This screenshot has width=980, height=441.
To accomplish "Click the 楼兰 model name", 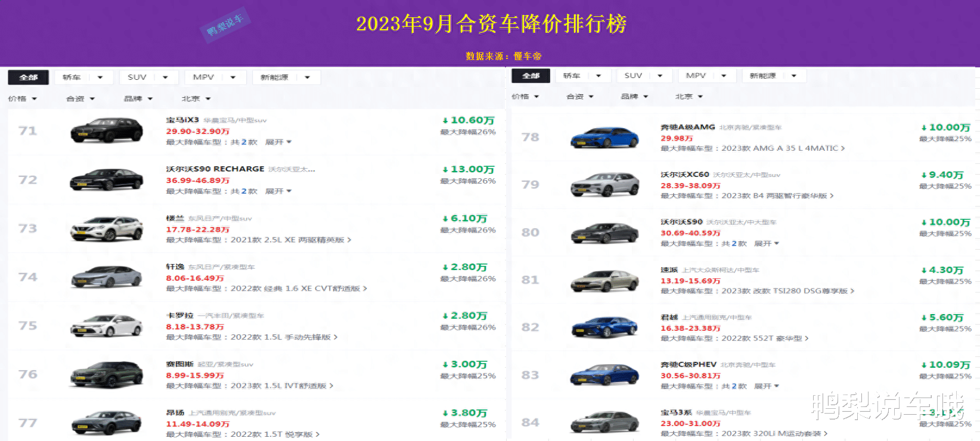I will pyautogui.click(x=175, y=219).
